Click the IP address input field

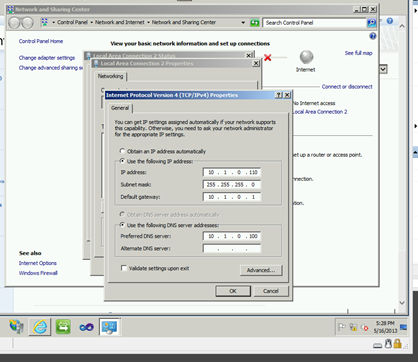(232, 172)
